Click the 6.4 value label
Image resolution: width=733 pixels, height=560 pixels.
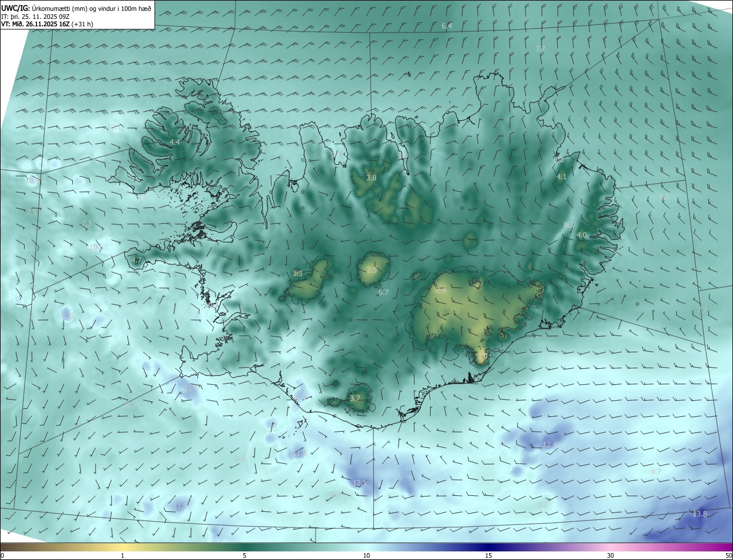pyautogui.click(x=447, y=26)
